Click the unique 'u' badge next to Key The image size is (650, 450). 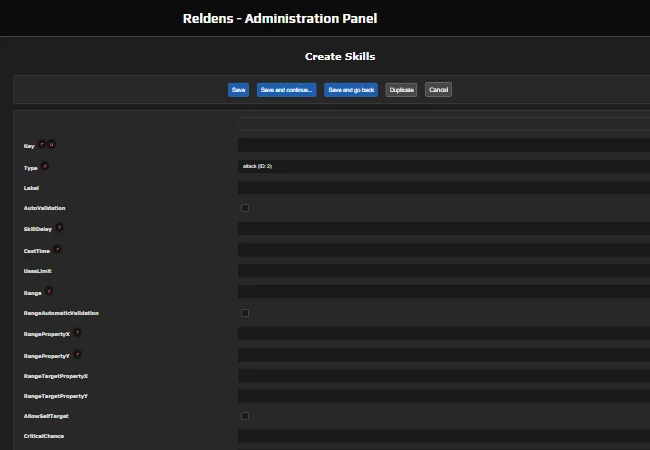point(51,144)
